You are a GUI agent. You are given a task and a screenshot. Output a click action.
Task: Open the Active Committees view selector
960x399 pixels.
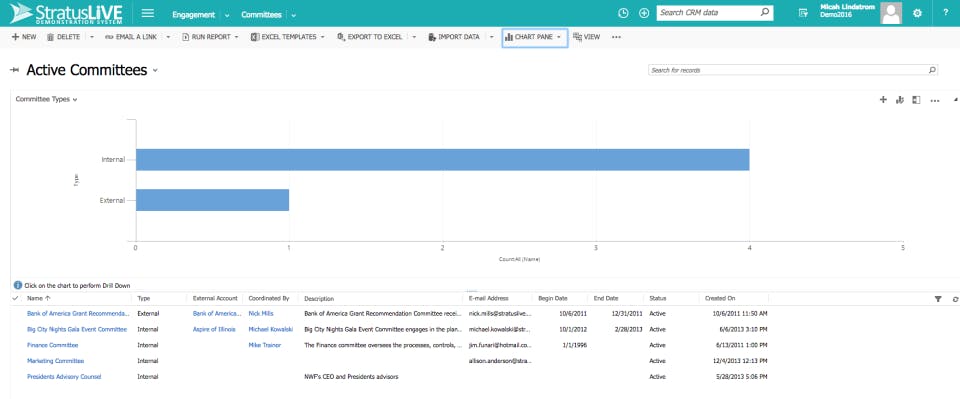click(x=155, y=70)
